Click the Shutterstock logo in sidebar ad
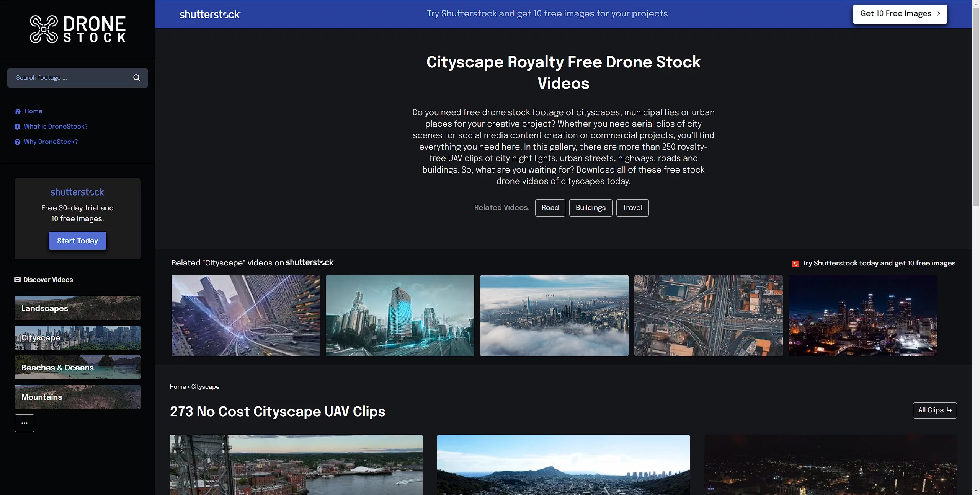Screen dimensions: 980x495 [x=77, y=192]
